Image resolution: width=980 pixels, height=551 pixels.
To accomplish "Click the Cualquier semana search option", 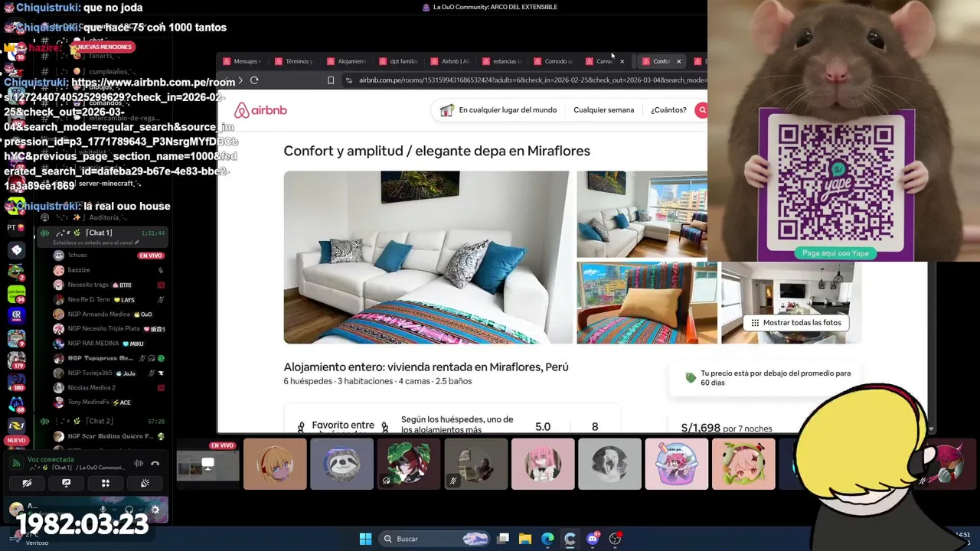I will (x=604, y=110).
